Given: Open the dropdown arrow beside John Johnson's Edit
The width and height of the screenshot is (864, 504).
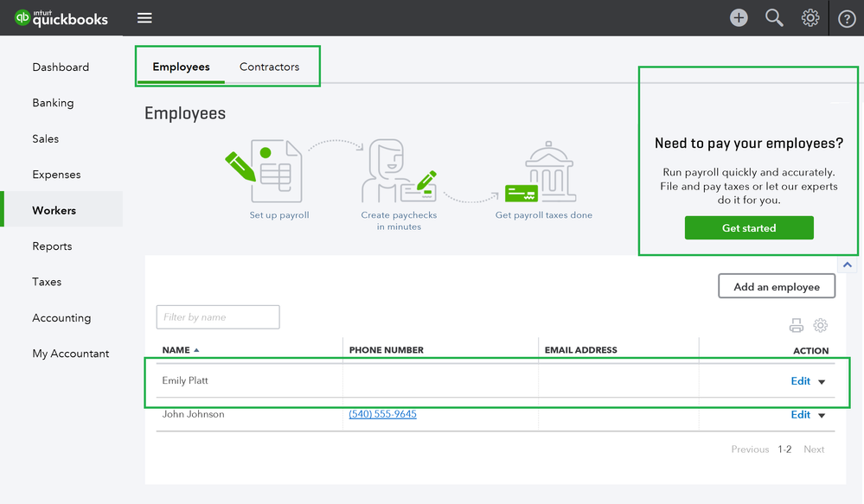Looking at the screenshot, I should click(x=822, y=415).
